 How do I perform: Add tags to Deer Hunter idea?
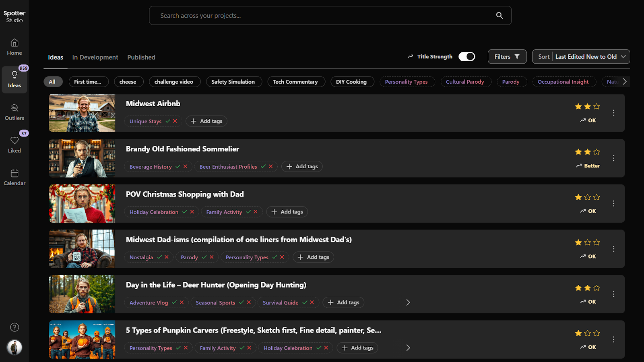click(x=343, y=302)
